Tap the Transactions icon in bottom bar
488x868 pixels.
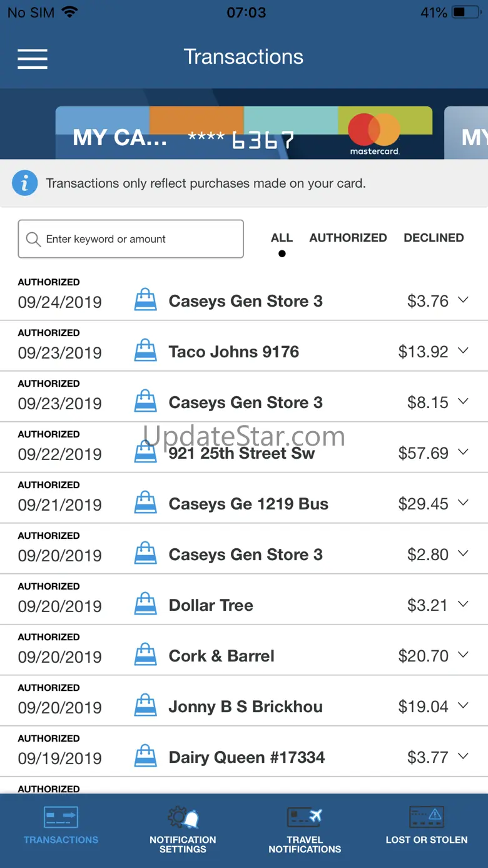(61, 817)
